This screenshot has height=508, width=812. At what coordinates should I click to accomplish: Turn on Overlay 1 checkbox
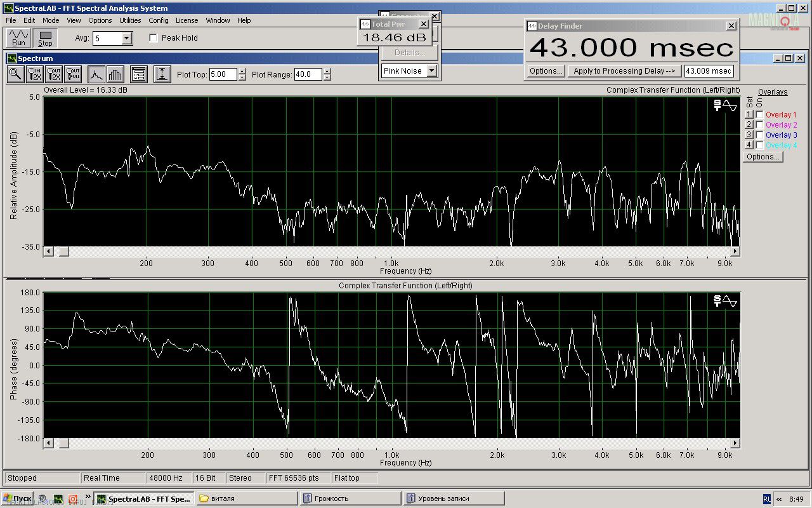click(x=759, y=115)
